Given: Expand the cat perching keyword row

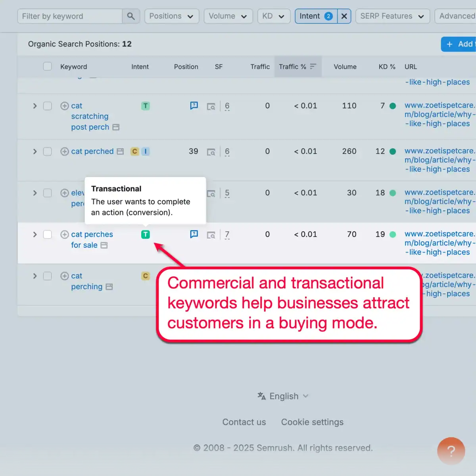Looking at the screenshot, I should pos(35,276).
